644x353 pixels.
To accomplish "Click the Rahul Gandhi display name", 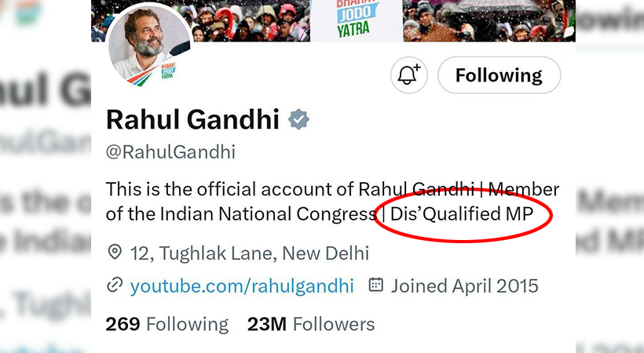I will click(192, 119).
